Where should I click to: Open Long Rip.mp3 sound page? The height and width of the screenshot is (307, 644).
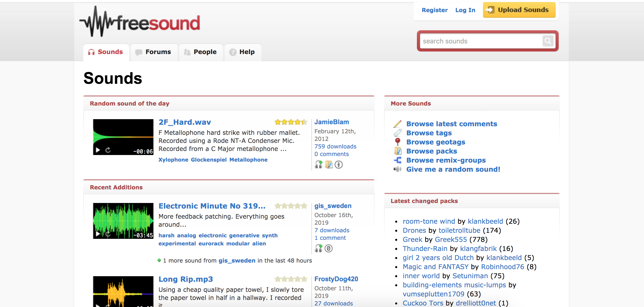click(186, 279)
